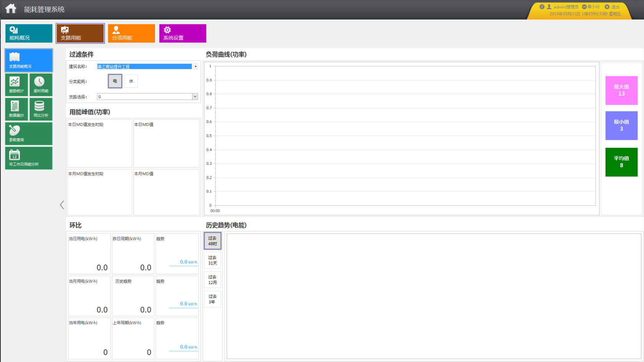Click 环比 section heading
The image size is (644, 362).
pyautogui.click(x=75, y=225)
